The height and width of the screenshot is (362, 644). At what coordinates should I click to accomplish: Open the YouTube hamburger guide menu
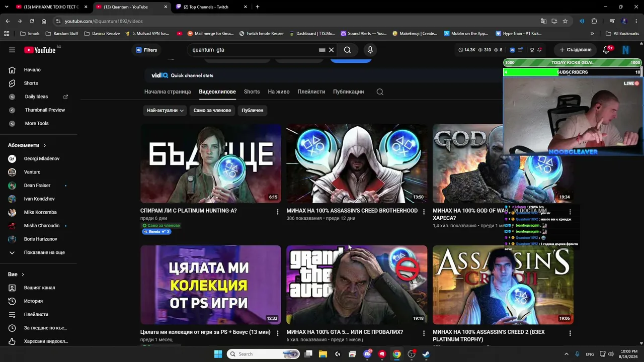[12, 50]
